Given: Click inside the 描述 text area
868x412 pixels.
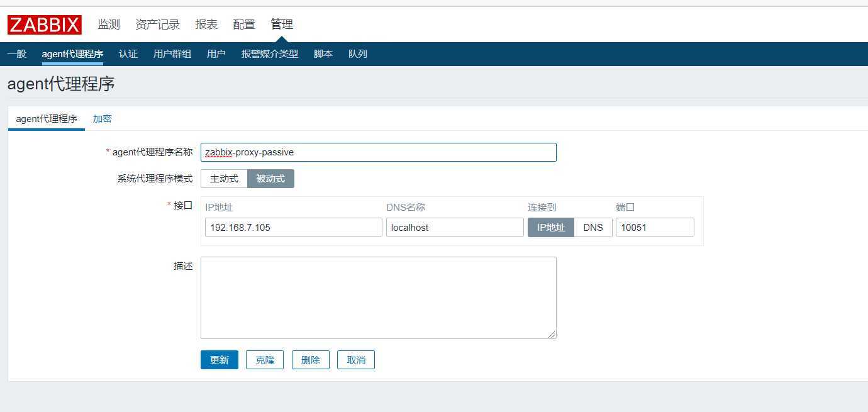Looking at the screenshot, I should coord(379,298).
